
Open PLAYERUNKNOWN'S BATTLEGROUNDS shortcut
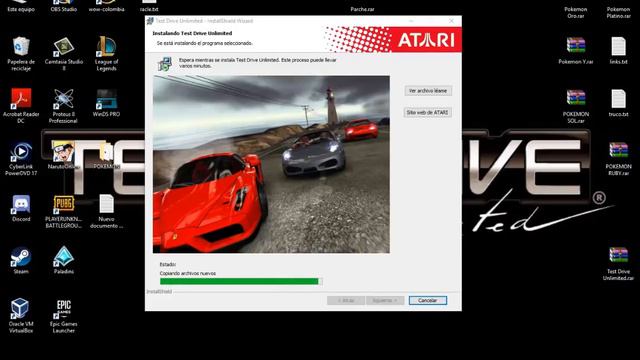coord(64,211)
